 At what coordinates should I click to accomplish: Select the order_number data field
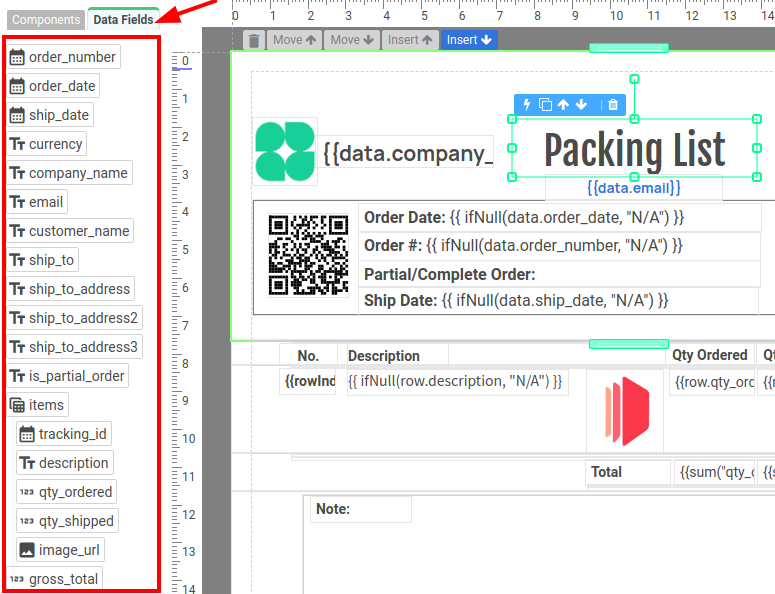(63, 57)
